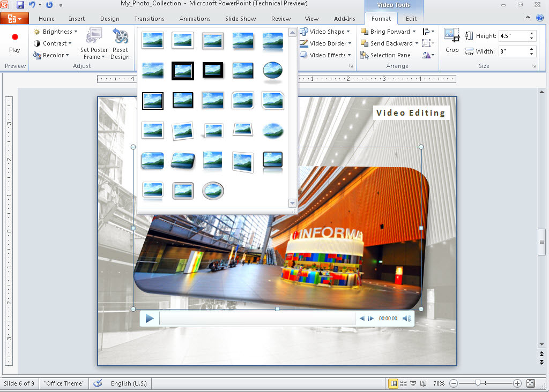Open the Office file menu button
The height and width of the screenshot is (392, 549).
coord(14,19)
